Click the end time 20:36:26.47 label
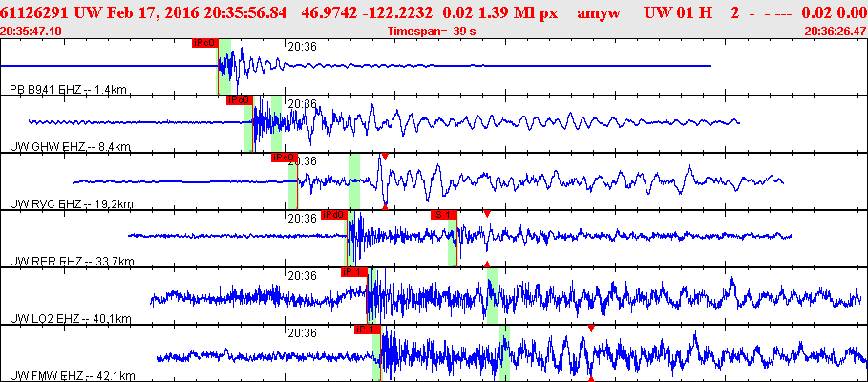 click(836, 32)
